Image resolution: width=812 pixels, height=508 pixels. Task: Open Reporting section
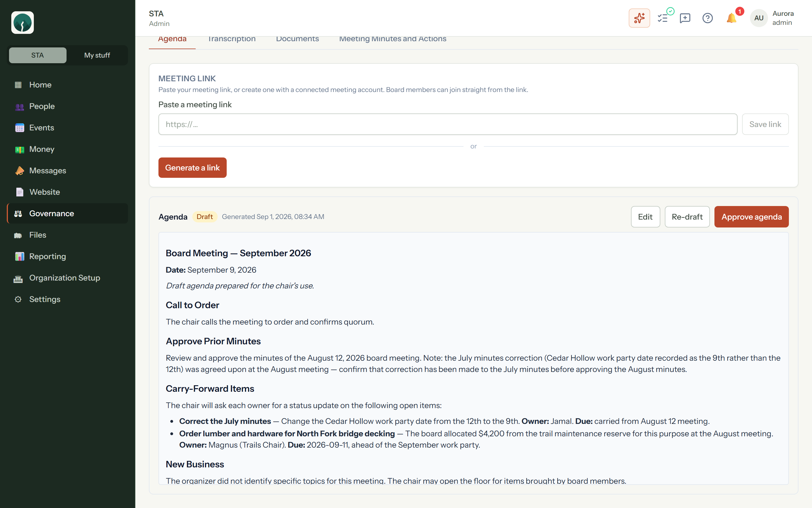coord(67,256)
